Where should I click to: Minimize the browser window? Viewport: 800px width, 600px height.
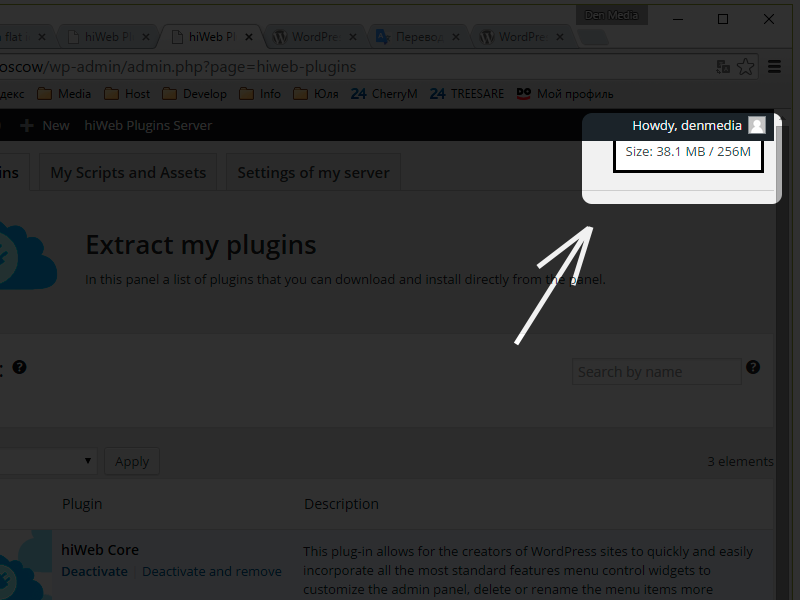pos(678,19)
